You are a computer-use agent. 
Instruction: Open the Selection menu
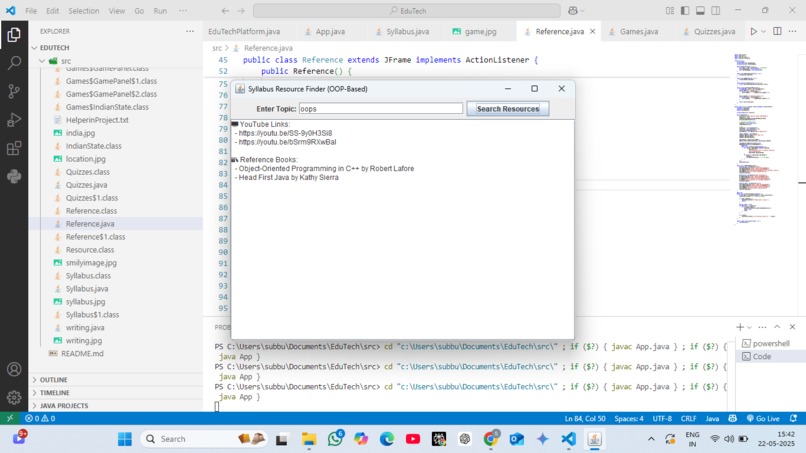[84, 11]
